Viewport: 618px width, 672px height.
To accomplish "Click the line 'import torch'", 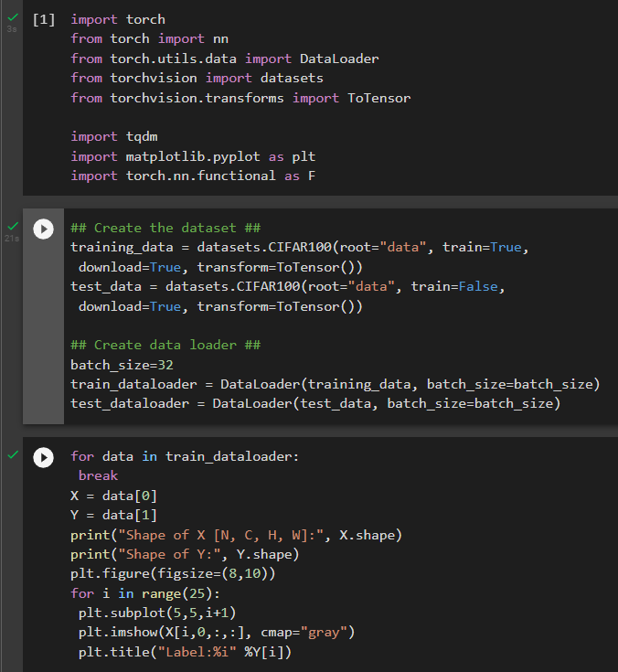I will point(118,20).
